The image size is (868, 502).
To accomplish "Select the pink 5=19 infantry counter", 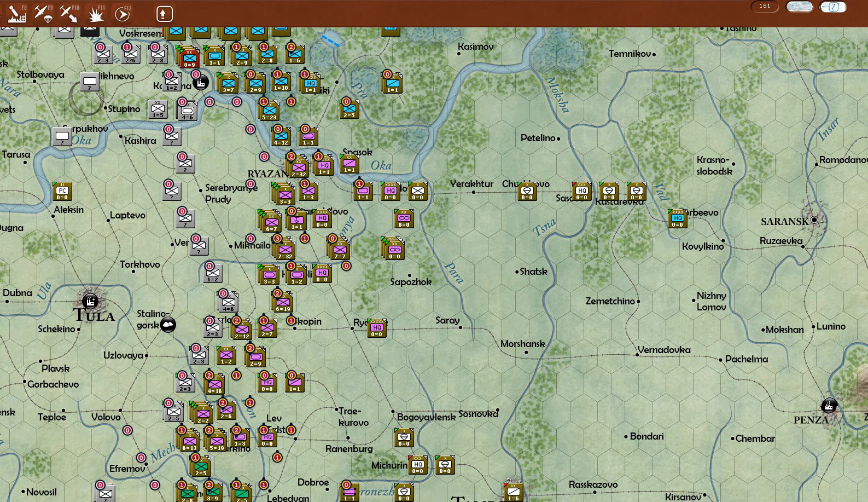I will click(x=217, y=440).
